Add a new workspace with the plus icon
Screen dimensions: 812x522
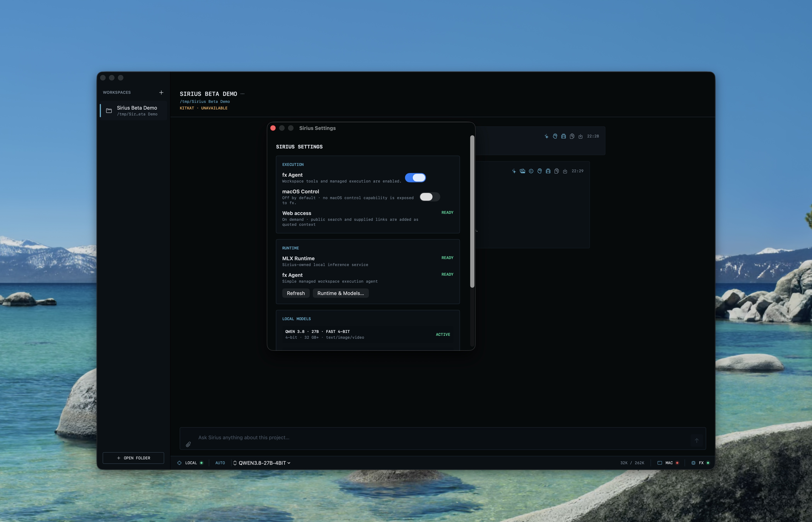161,93
